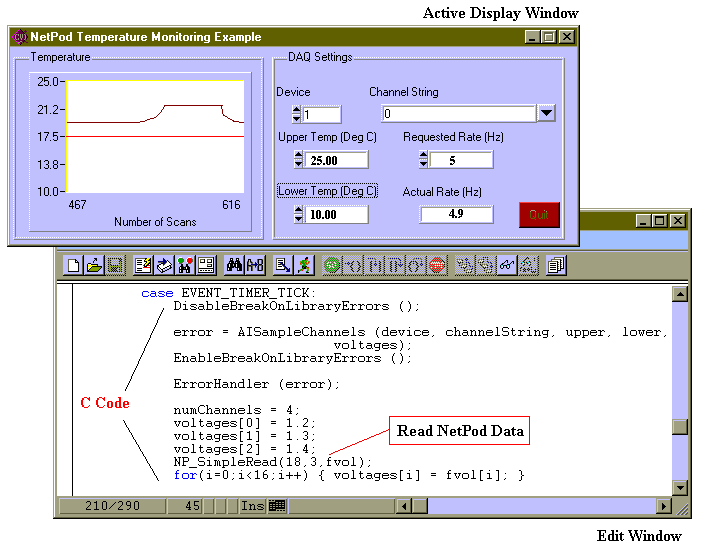The width and height of the screenshot is (718, 554).
Task: Click the vertical scrollbar thumb in edit window
Action: click(x=680, y=427)
